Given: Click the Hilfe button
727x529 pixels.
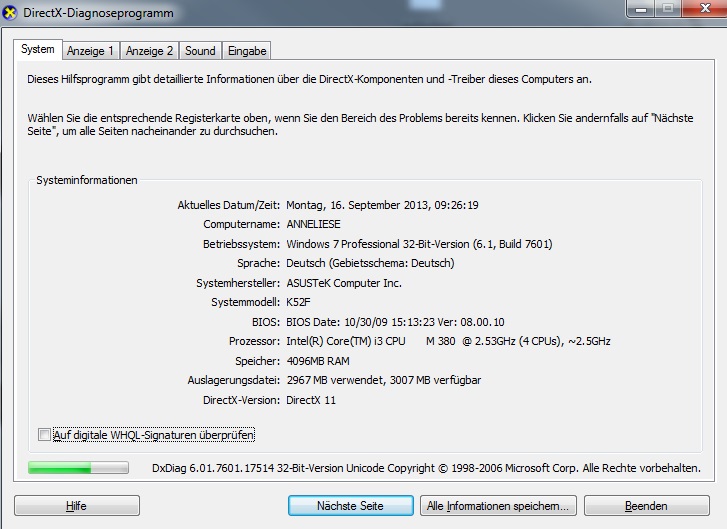Looking at the screenshot, I should tap(77, 505).
